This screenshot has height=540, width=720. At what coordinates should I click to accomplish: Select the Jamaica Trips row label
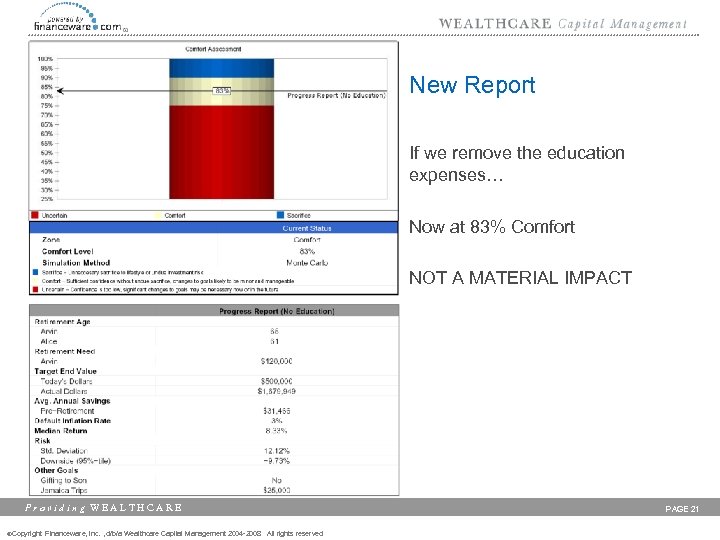tap(63, 490)
